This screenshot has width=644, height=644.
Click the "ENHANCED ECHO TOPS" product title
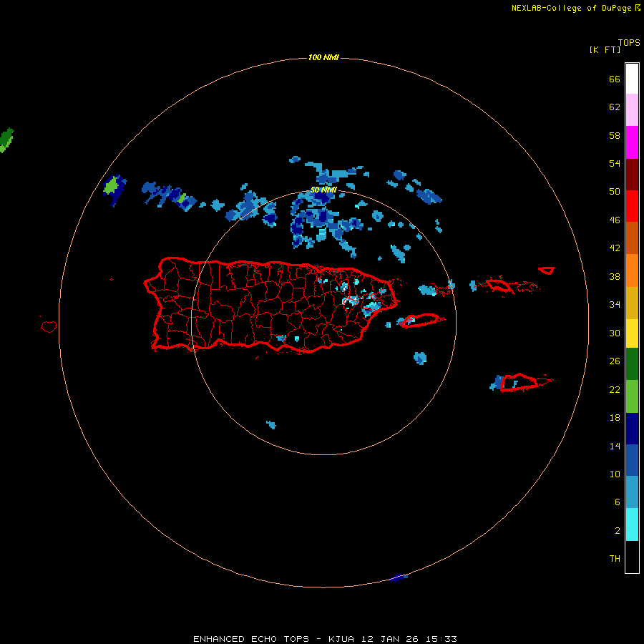click(x=251, y=639)
